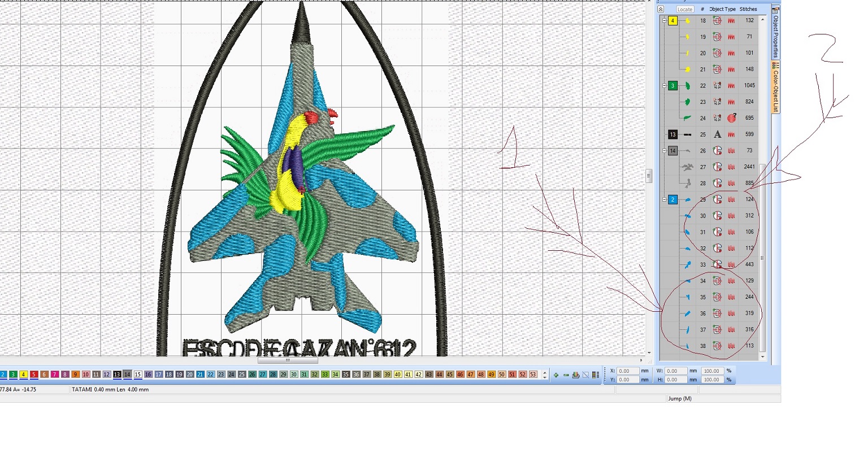Click the W width field
Viewport: 868px width, 470px height.
point(676,371)
